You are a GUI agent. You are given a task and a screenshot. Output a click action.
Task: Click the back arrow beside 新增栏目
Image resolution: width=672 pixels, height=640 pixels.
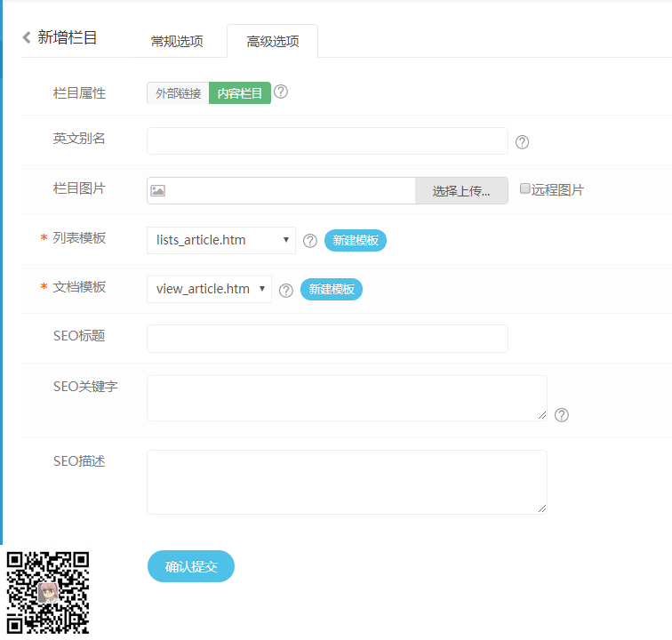pyautogui.click(x=27, y=37)
